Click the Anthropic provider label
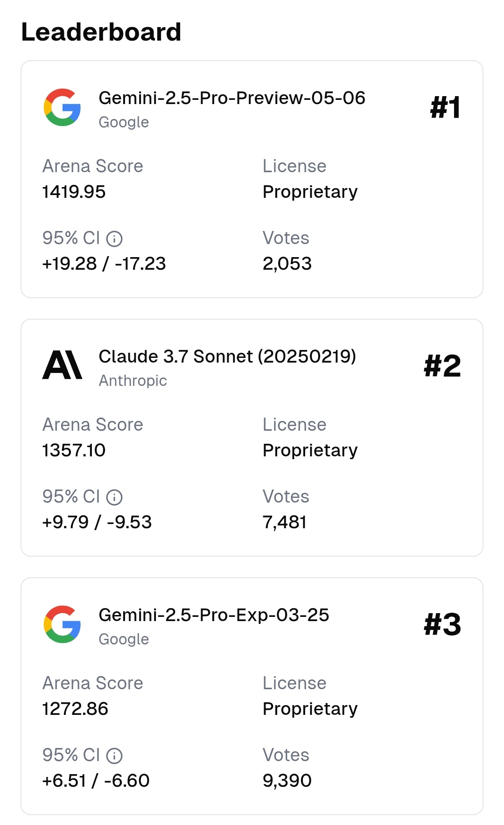 tap(133, 381)
